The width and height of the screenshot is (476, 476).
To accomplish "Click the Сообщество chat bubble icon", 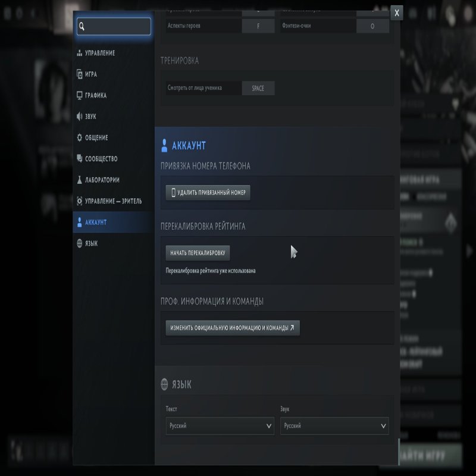I will pos(80,159).
